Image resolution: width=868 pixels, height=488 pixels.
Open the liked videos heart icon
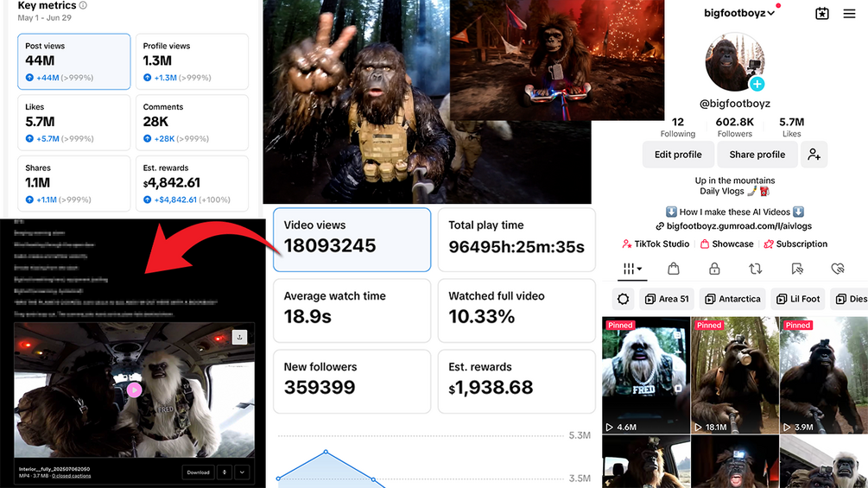tap(838, 269)
